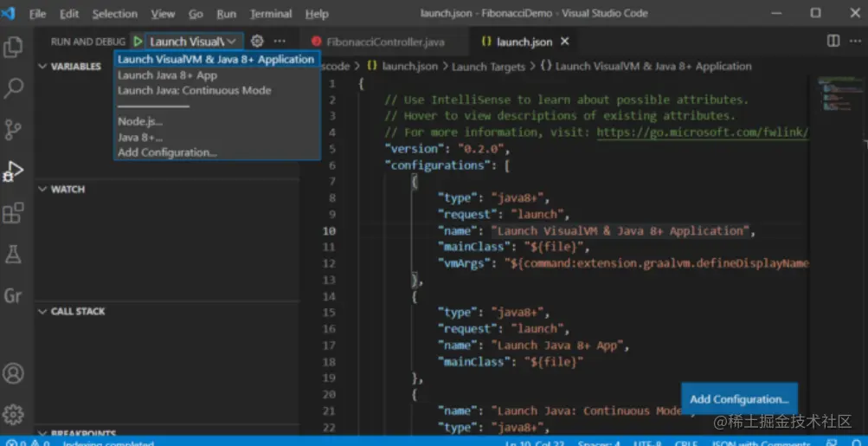Open the launch configuration dropdown
Viewport: 868px width, 446px height.
point(193,42)
